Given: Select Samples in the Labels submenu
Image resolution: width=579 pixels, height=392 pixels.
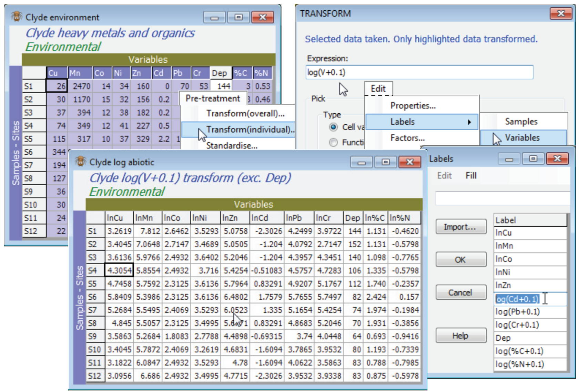Looking at the screenshot, I should click(x=521, y=122).
